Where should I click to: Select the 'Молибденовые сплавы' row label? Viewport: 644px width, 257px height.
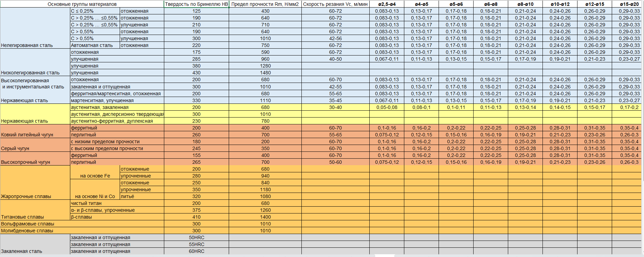(82, 231)
